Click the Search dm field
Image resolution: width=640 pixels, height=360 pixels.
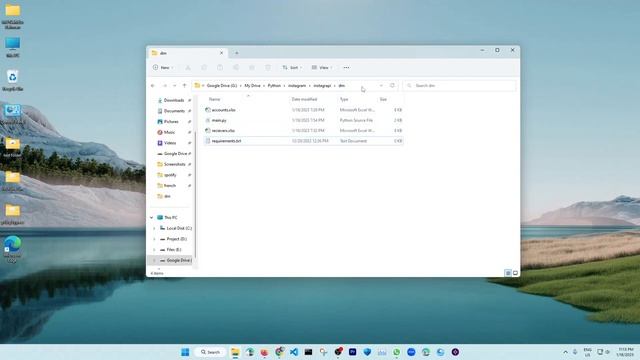coord(459,86)
